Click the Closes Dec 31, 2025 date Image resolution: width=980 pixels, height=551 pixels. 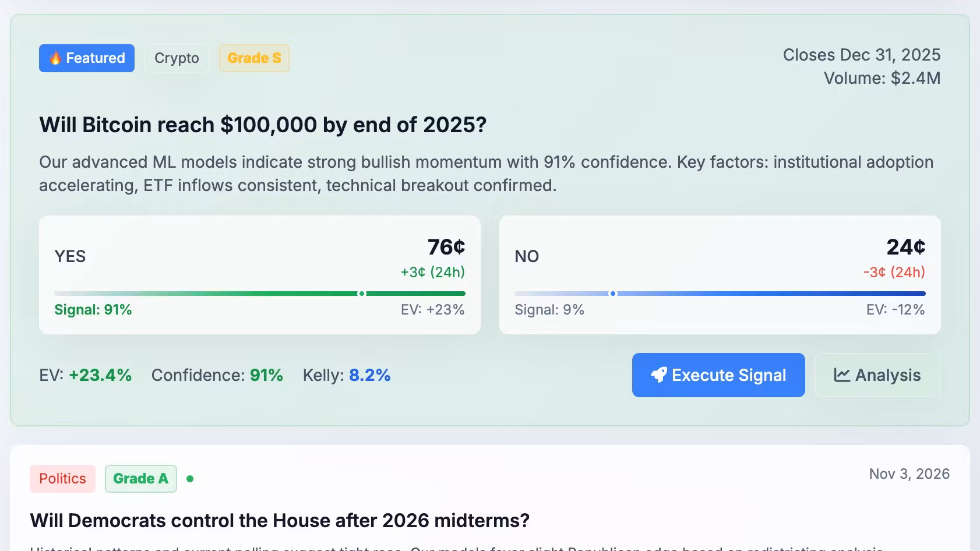[861, 55]
